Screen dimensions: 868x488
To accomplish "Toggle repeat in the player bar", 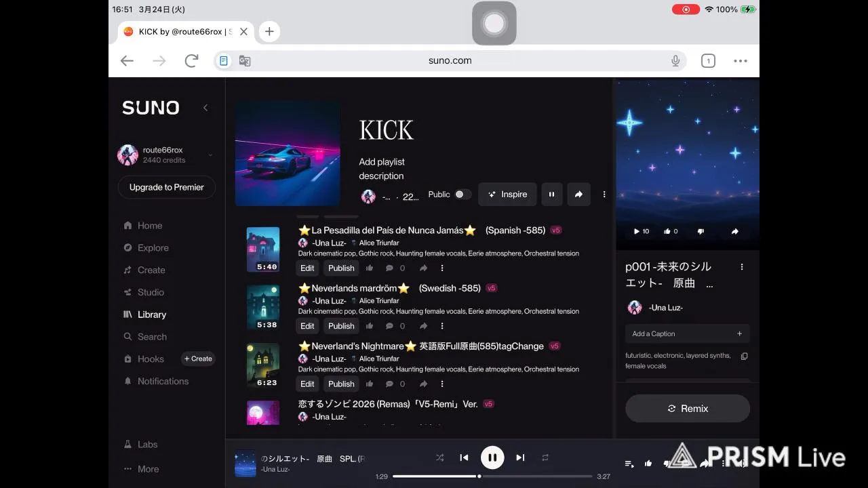I will pyautogui.click(x=545, y=457).
